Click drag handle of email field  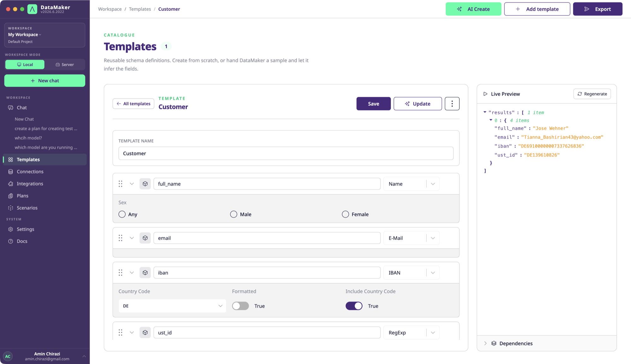[121, 238]
